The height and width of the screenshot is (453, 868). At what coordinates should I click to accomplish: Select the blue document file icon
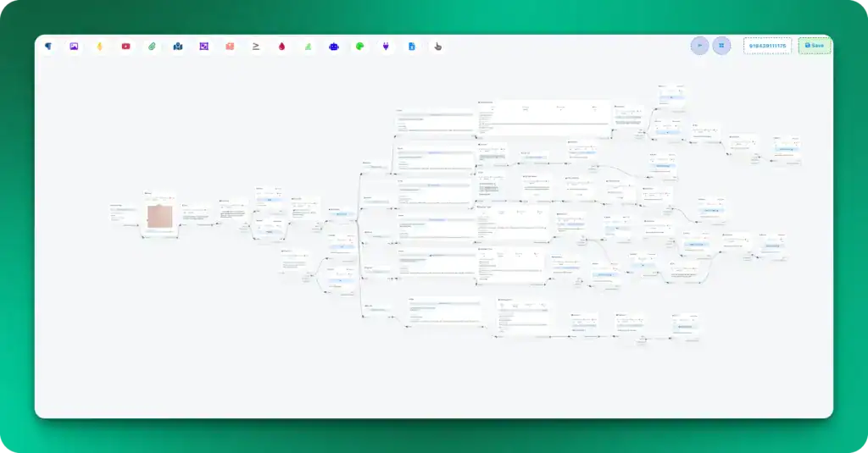412,47
